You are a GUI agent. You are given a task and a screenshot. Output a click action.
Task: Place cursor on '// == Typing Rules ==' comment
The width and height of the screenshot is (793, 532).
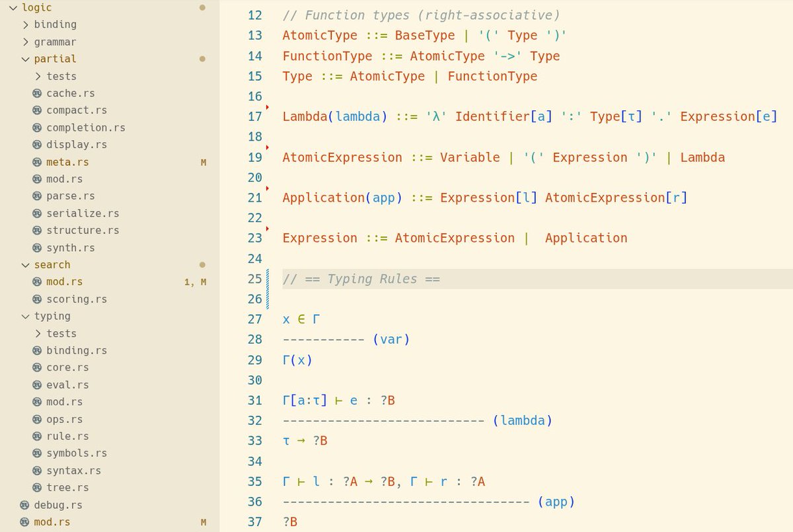click(361, 279)
